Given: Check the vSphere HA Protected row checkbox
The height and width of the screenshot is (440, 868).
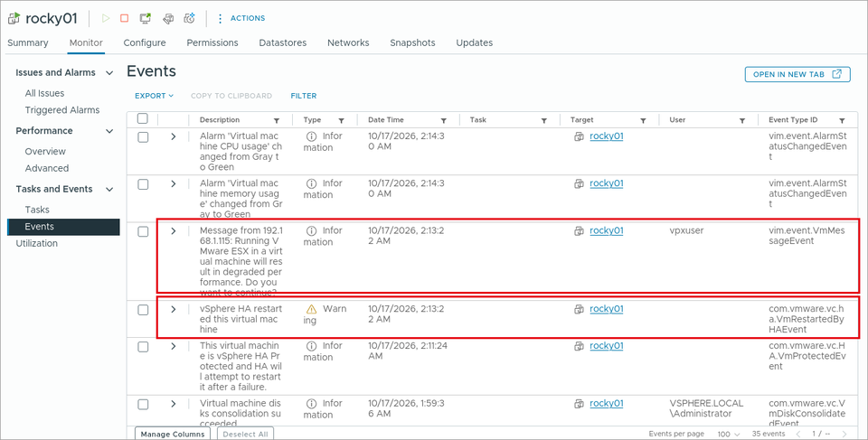Looking at the screenshot, I should tap(143, 346).
